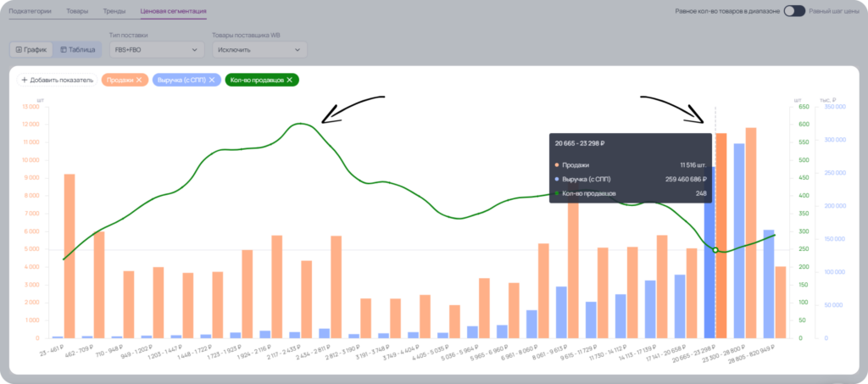Click the orange sales bar for 23 300 - 28 800 ₽
Viewport: 868px width, 384px height.
pos(751,233)
